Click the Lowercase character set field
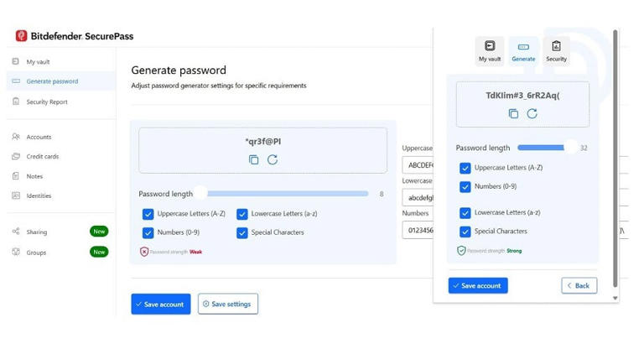Screen dimensions: 644x349 [x=418, y=198]
